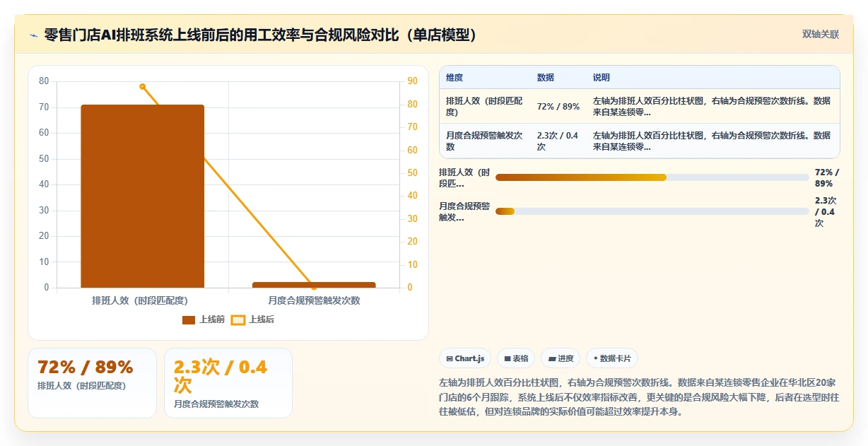868x446 pixels.
Task: Click table cell 排班人效（时段匹配度）
Action: point(484,107)
